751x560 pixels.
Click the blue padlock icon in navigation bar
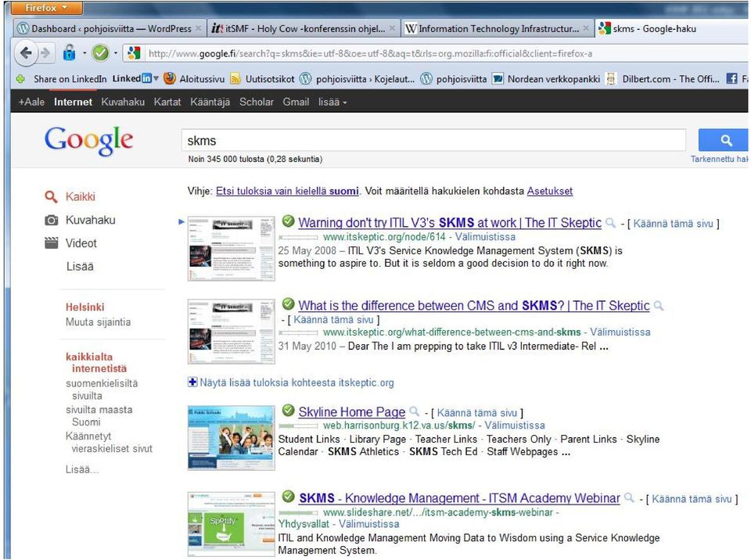pyautogui.click(x=70, y=52)
